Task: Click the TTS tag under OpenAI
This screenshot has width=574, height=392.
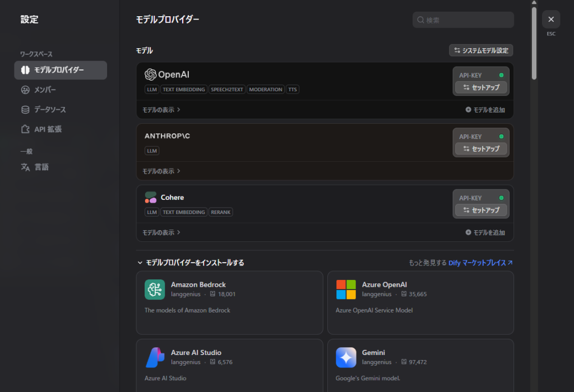Action: click(293, 90)
